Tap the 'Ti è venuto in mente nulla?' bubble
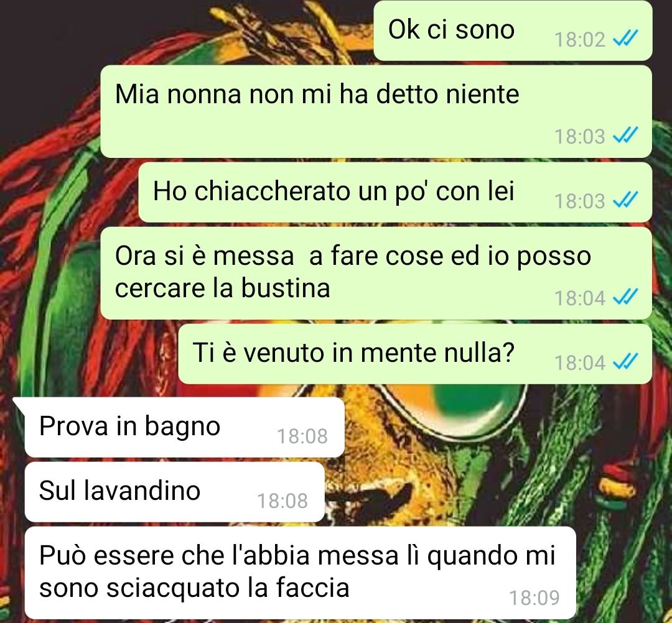The height and width of the screenshot is (623, 672). pos(415,354)
